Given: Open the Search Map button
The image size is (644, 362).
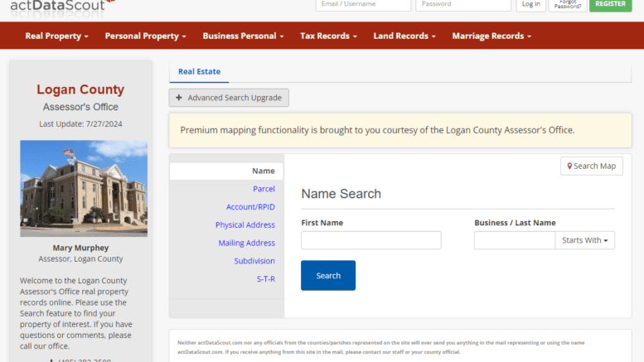Looking at the screenshot, I should pyautogui.click(x=592, y=166).
